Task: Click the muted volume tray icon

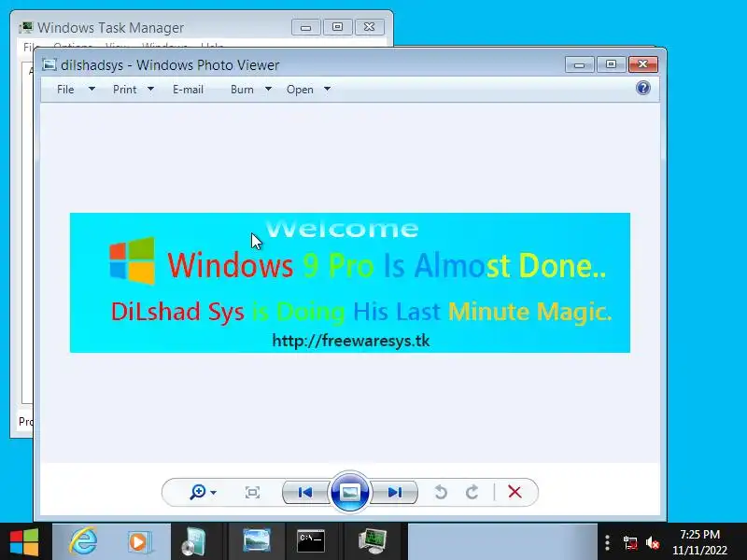Action: click(x=653, y=542)
